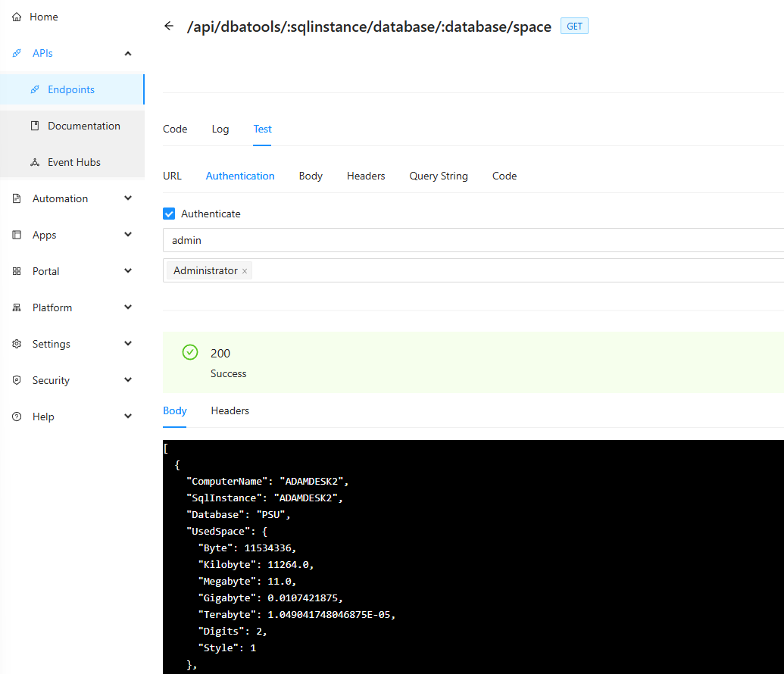The width and height of the screenshot is (784, 674).
Task: Click the Settings gear icon
Action: (17, 344)
